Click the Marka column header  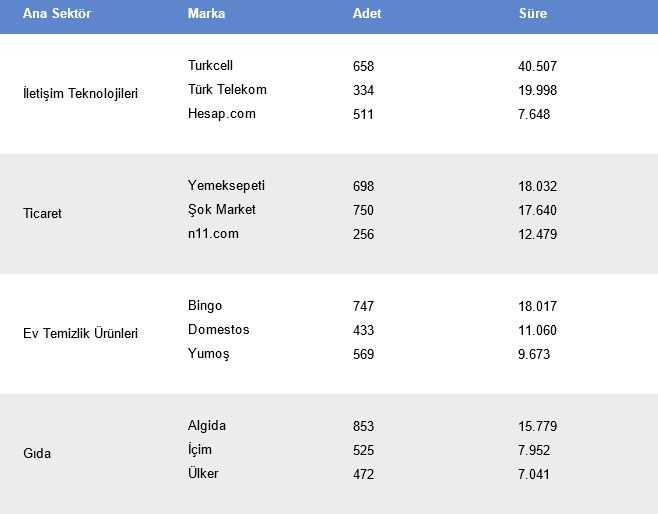(206, 13)
